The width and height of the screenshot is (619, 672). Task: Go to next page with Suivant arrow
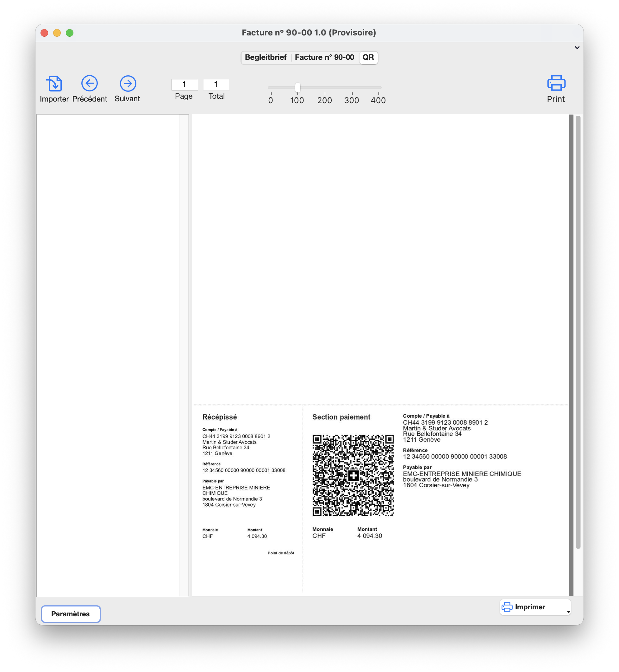tap(128, 84)
